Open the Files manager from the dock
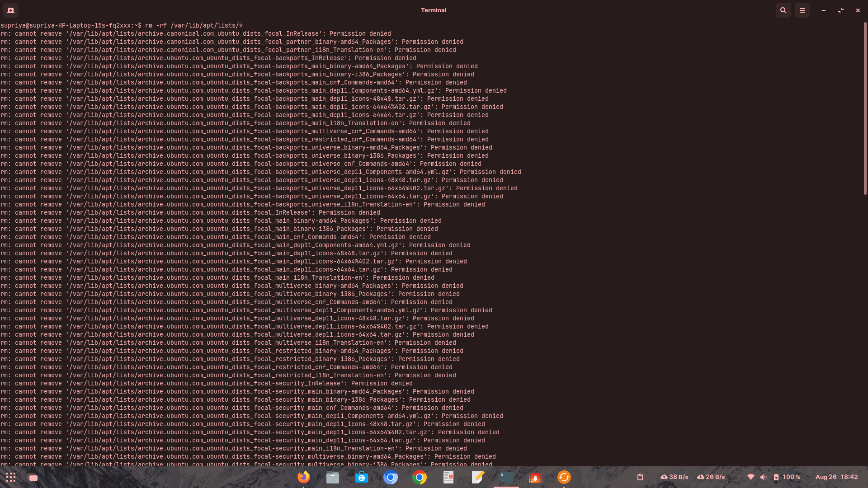The width and height of the screenshot is (868, 488). click(x=333, y=477)
